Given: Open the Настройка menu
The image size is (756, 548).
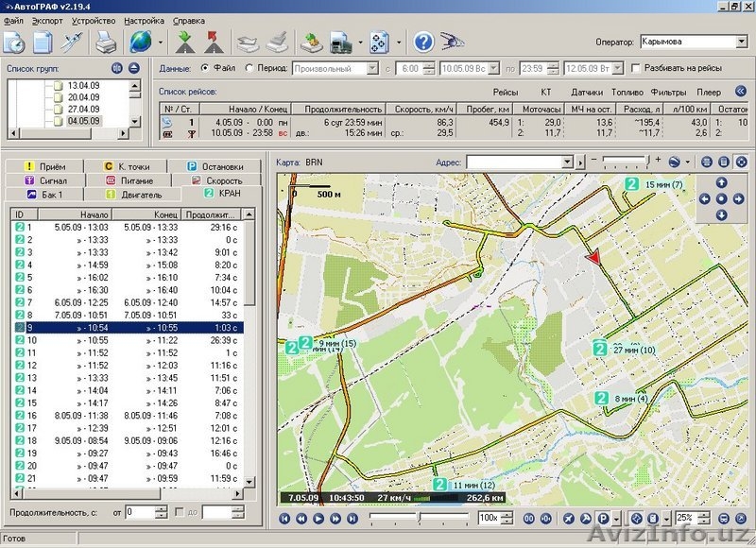Looking at the screenshot, I should 144,20.
